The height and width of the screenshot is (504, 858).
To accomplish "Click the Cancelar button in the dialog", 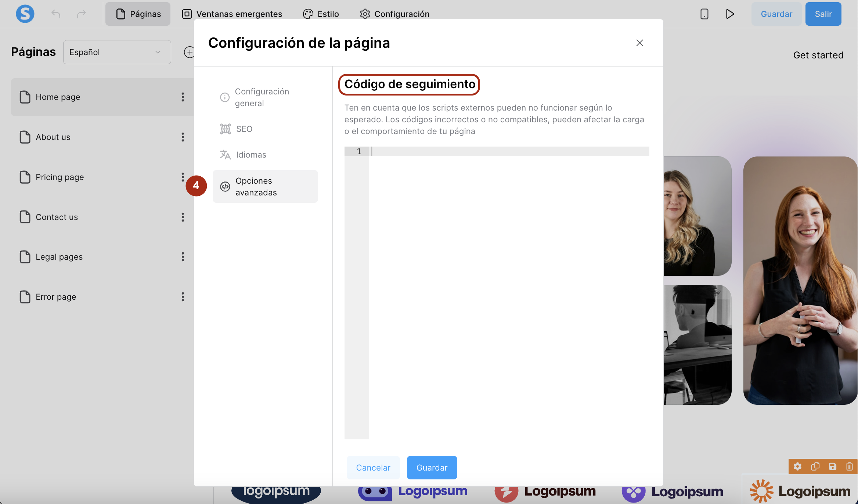I will tap(373, 468).
